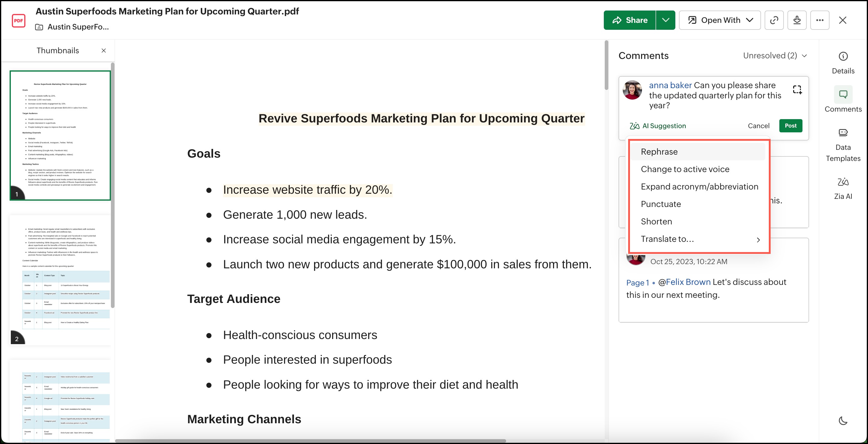Open the Details panel icon
This screenshot has height=444, width=868.
(x=843, y=56)
